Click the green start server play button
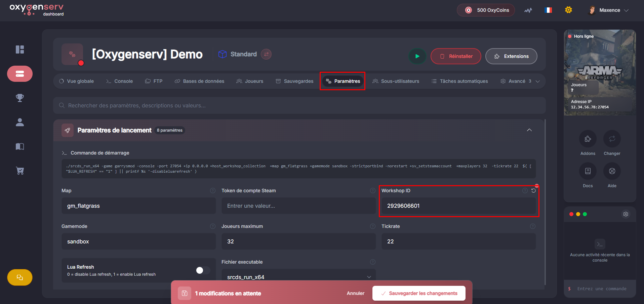The height and width of the screenshot is (304, 644). [417, 56]
